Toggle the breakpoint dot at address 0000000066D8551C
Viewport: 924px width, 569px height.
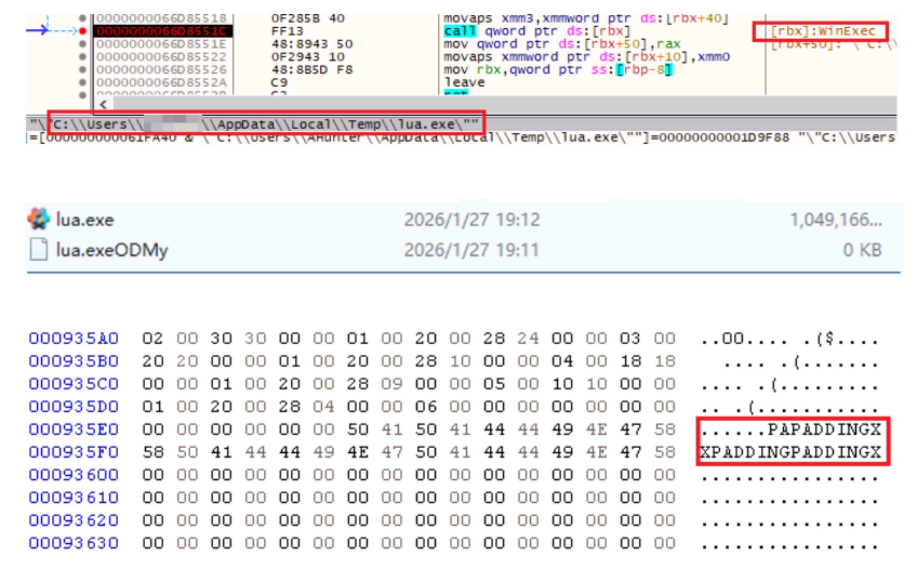point(83,31)
